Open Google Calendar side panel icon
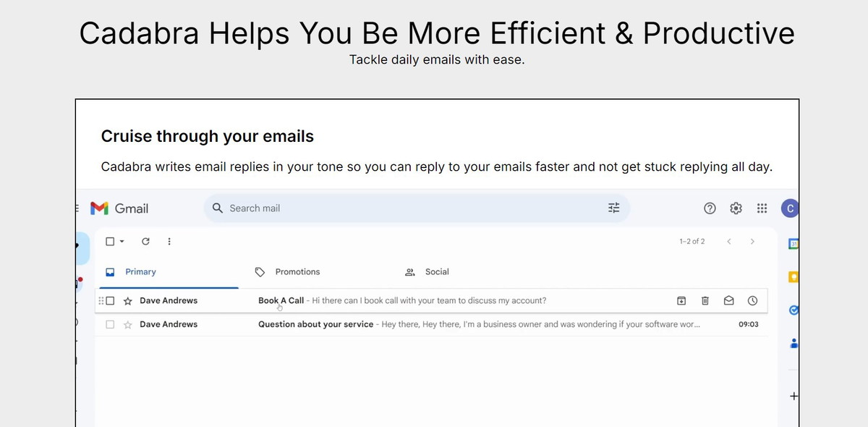Viewport: 868px width, 427px height. [x=793, y=244]
